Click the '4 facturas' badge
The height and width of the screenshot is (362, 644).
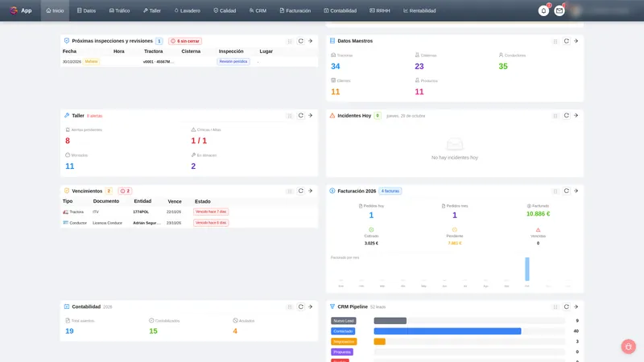point(390,191)
